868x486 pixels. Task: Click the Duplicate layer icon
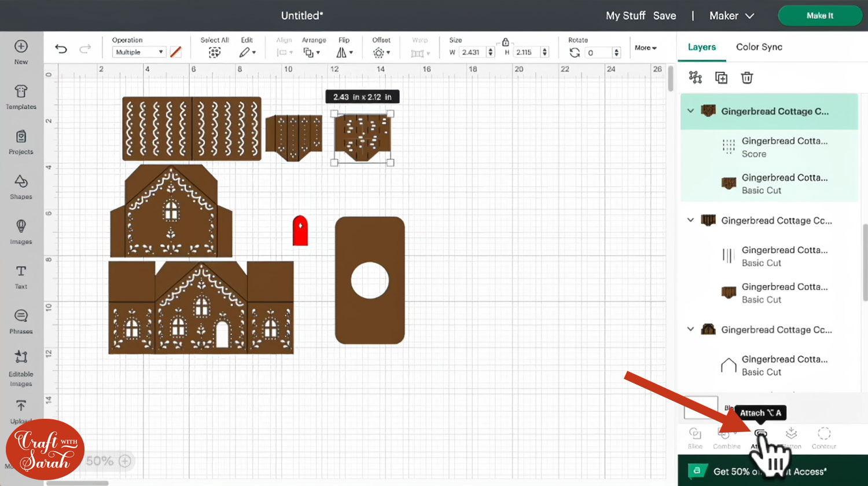click(721, 78)
